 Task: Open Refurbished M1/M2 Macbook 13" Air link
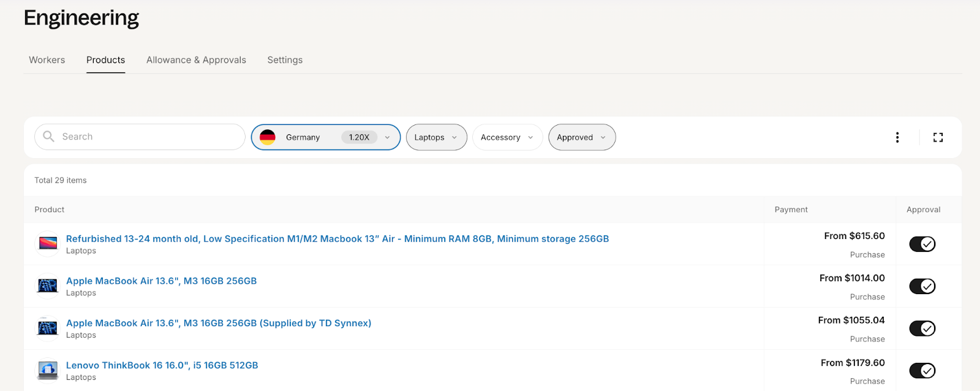coord(337,239)
